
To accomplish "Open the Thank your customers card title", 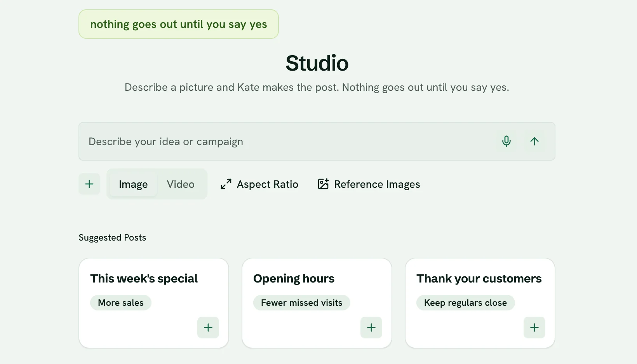I will 479,279.
